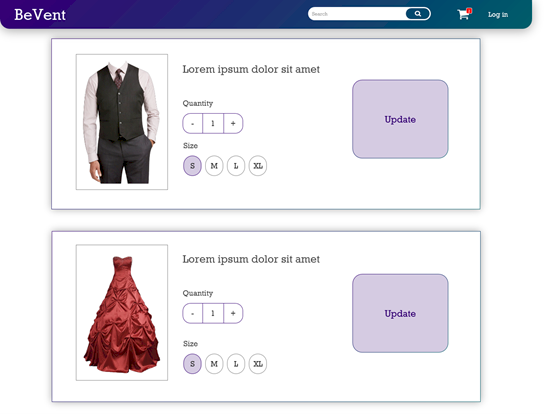Click Update for the red dress item
548x414 pixels.
coord(400,313)
